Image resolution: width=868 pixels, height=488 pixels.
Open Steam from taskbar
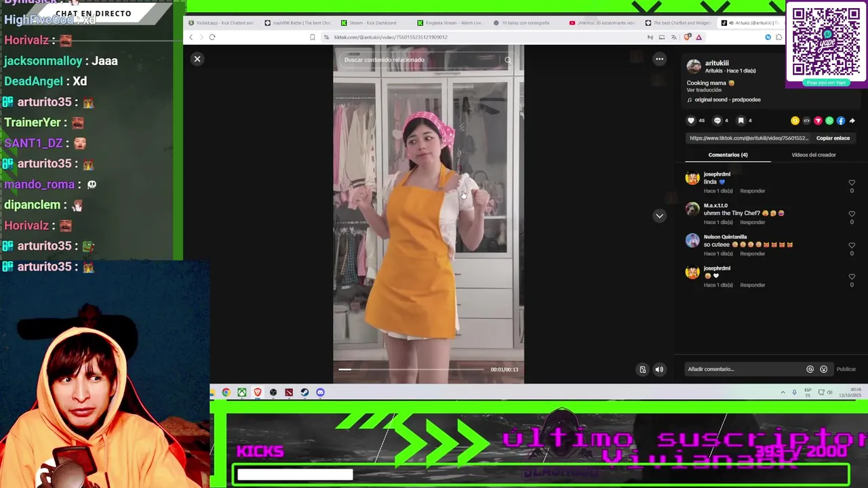(304, 392)
